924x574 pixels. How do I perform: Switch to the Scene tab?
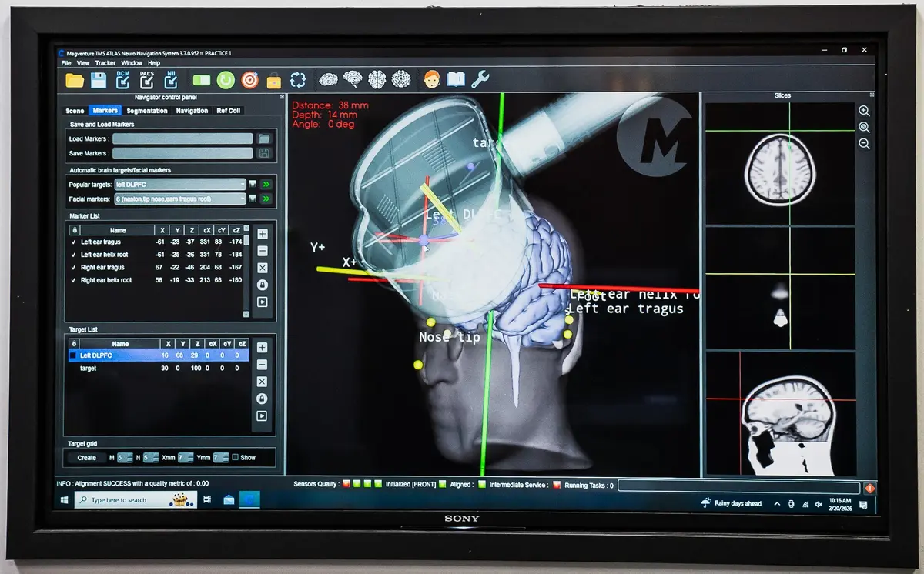pyautogui.click(x=75, y=111)
